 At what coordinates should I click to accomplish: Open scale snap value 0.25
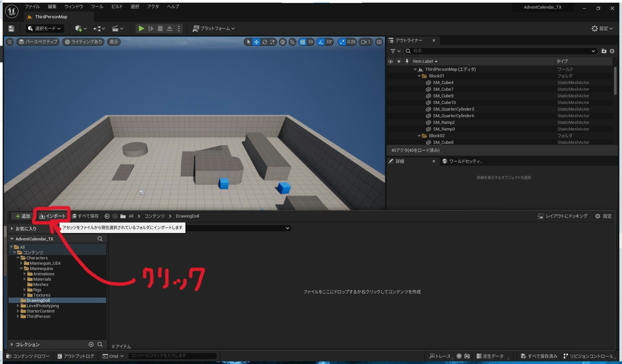pos(351,42)
